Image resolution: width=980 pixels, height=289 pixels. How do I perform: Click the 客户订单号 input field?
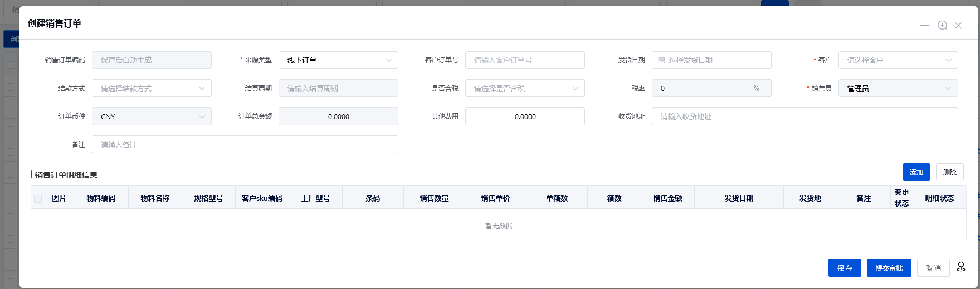(524, 60)
